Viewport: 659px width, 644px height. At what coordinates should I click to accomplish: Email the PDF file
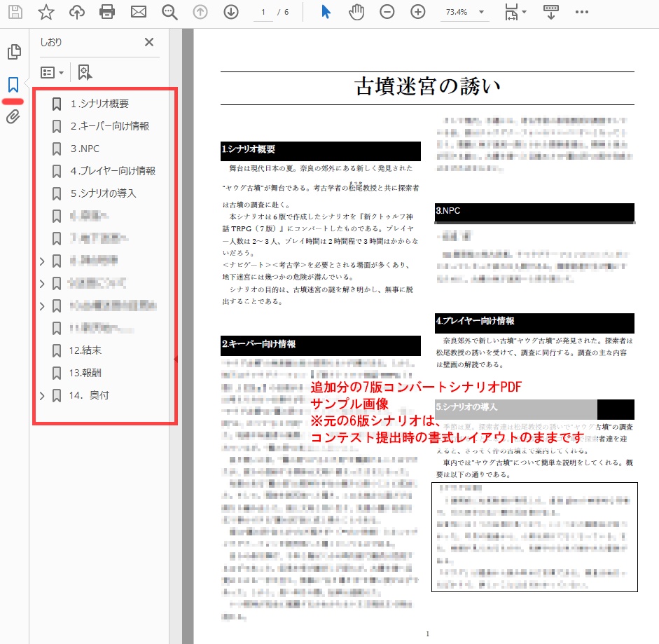[137, 12]
